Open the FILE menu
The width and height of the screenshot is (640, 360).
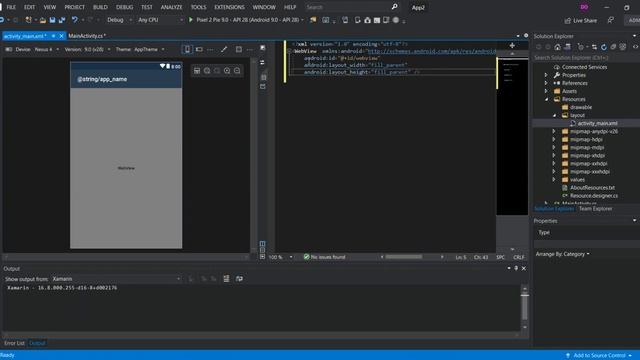click(11, 7)
